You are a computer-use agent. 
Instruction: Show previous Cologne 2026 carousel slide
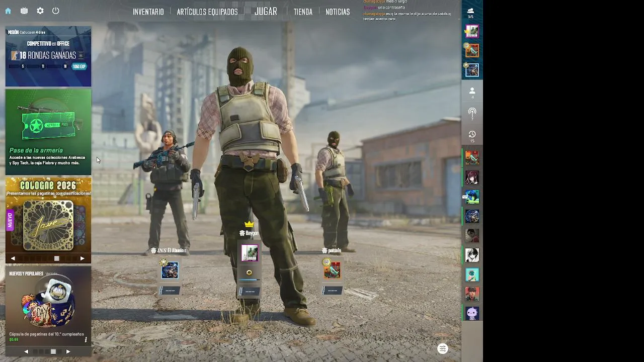(13, 258)
